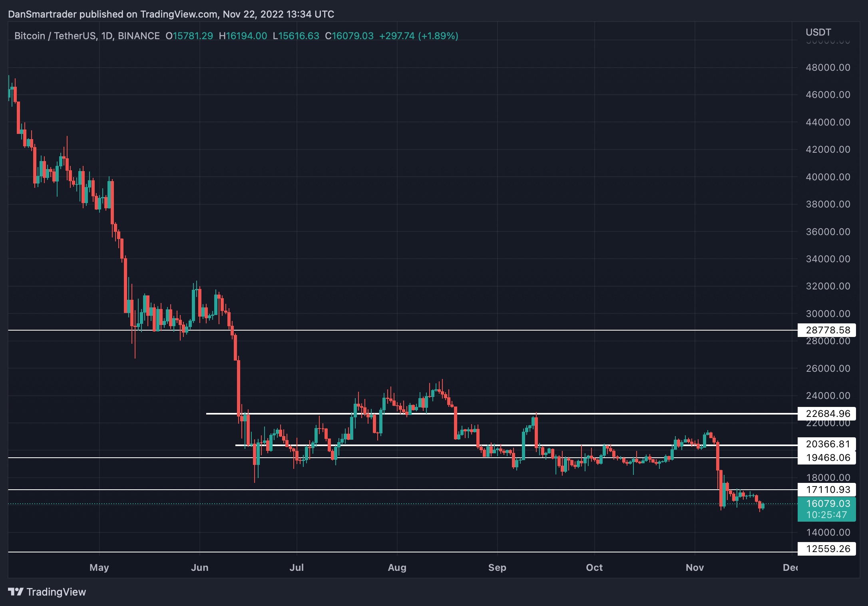
Task: Click the 22684.96 price level label
Action: pos(826,413)
